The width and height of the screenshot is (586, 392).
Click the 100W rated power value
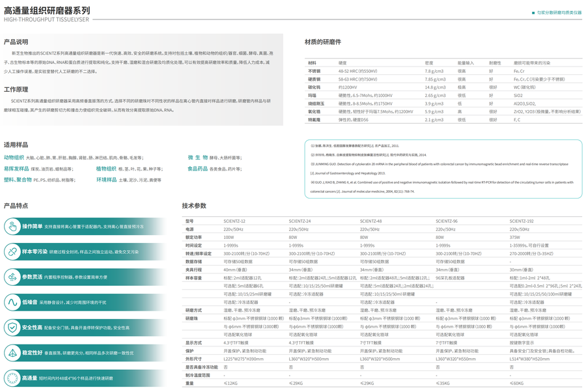pos(229,237)
